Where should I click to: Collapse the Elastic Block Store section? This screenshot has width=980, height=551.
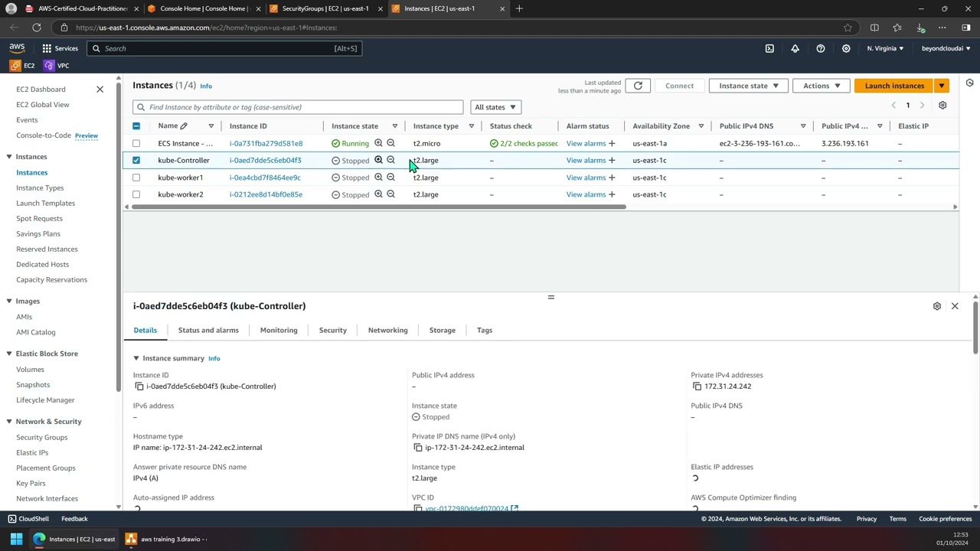[9, 354]
